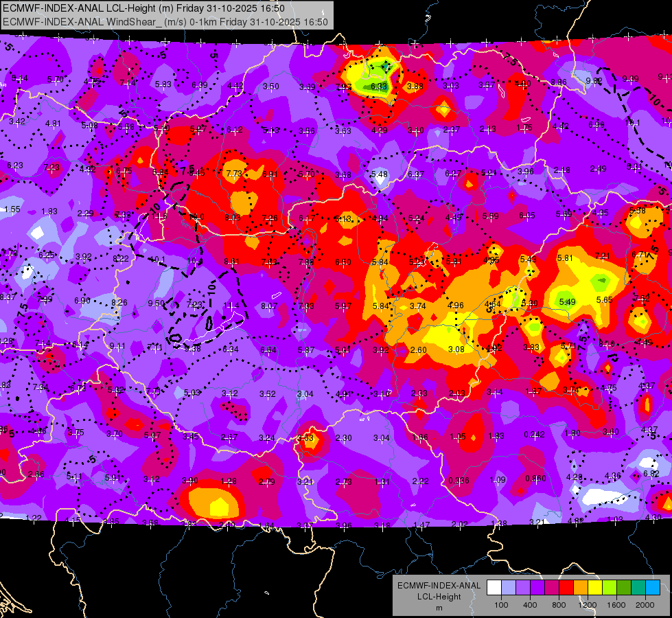Image resolution: width=672 pixels, height=618 pixels.
Task: Click the grid value "8.61"
Action: point(232,261)
